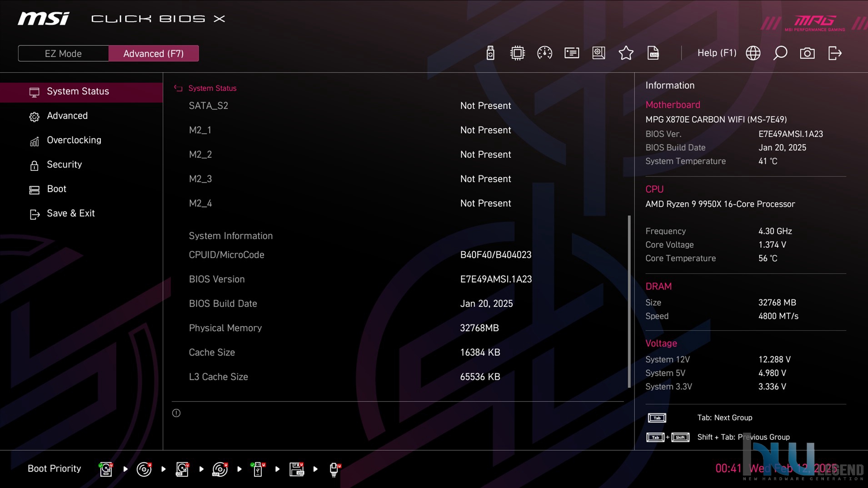Open Help (F1)
This screenshot has width=868, height=488.
tap(717, 53)
